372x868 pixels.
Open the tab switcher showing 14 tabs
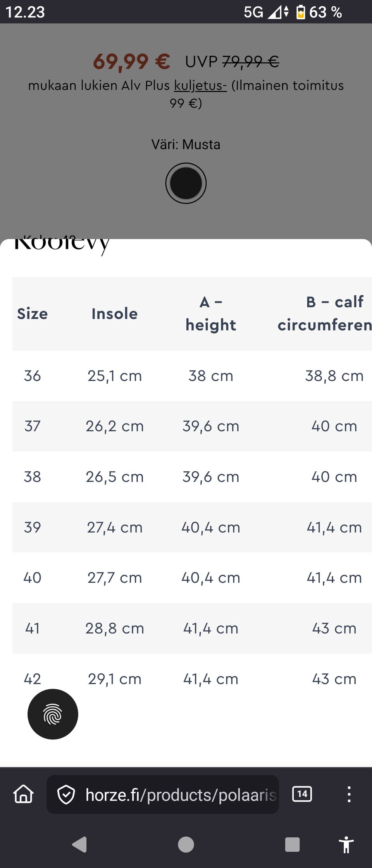coord(302,794)
